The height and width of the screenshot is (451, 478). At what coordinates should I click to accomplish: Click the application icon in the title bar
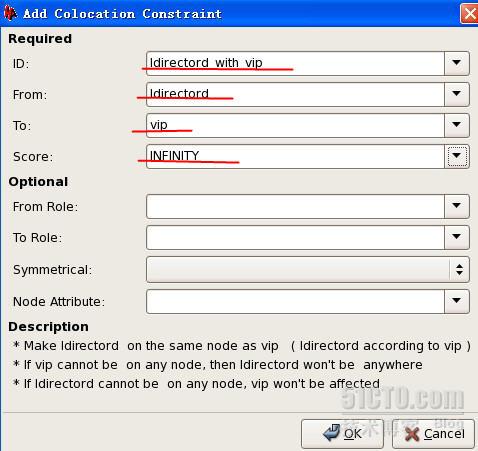10,13
